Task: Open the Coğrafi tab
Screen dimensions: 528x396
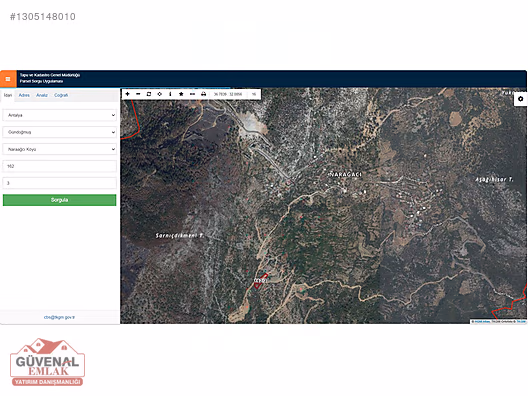Action: tap(61, 95)
